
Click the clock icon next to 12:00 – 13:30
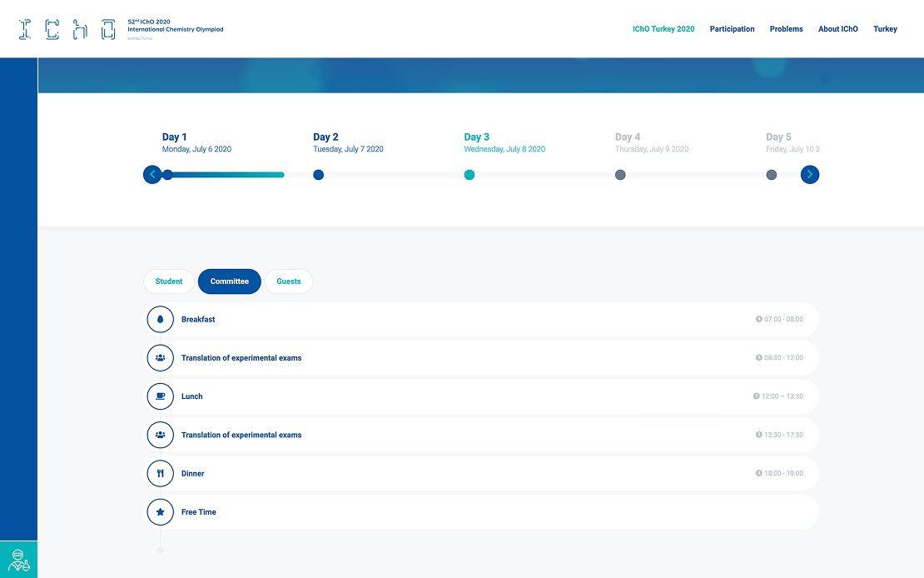(x=756, y=396)
